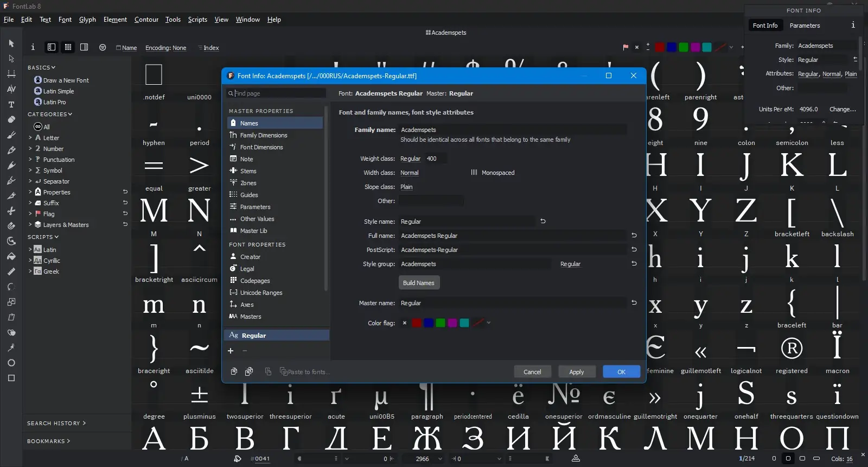Viewport: 868px width, 467px height.
Task: Switch to the Parameters tab in Font Info panel
Action: [805, 26]
